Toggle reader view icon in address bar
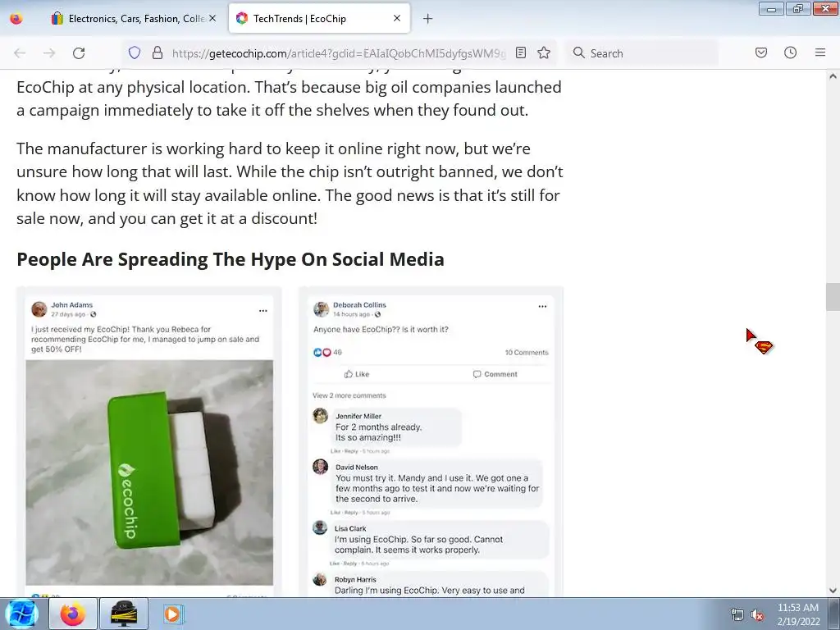Screen dimensions: 840x630 tap(521, 52)
